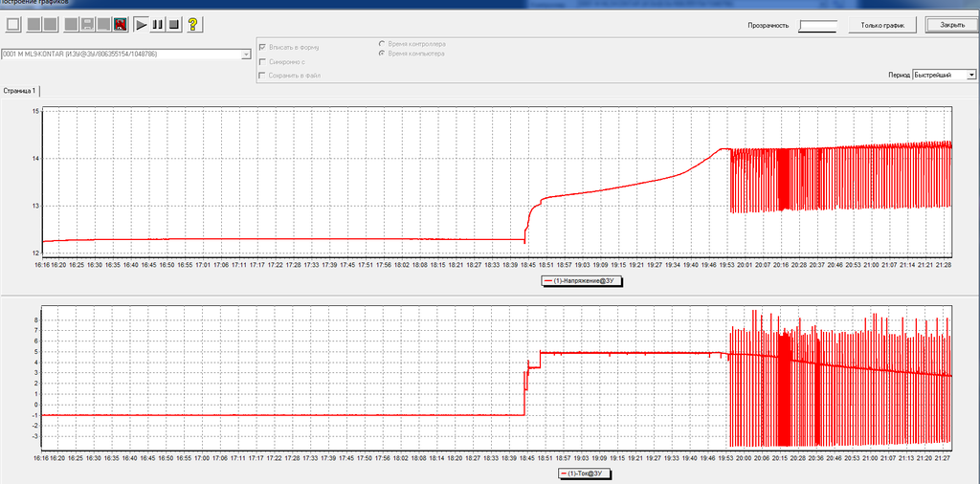The height and width of the screenshot is (484, 980).
Task: Enable the 'Сохранить в файл' checkbox
Action: tap(262, 75)
